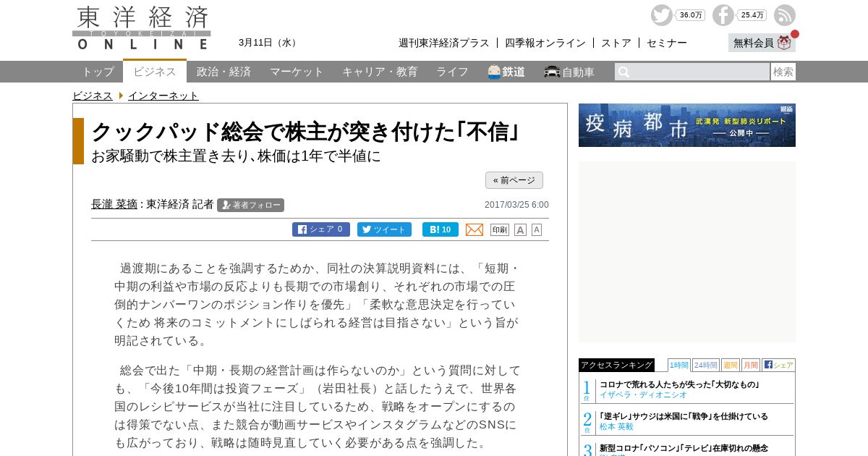
Task: Open ranked article 「逆ギレ」サウジは米国に「戦争」を仕掛けている
Action: [x=684, y=416]
